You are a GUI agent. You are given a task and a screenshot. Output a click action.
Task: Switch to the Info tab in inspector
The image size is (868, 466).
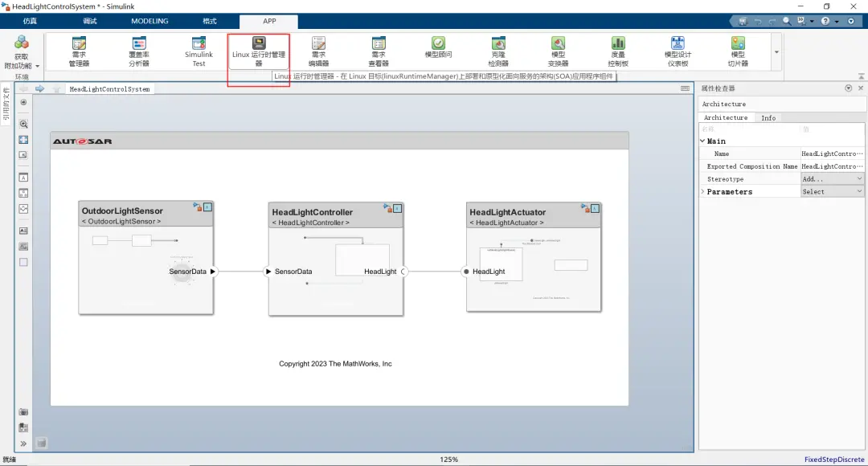point(768,118)
